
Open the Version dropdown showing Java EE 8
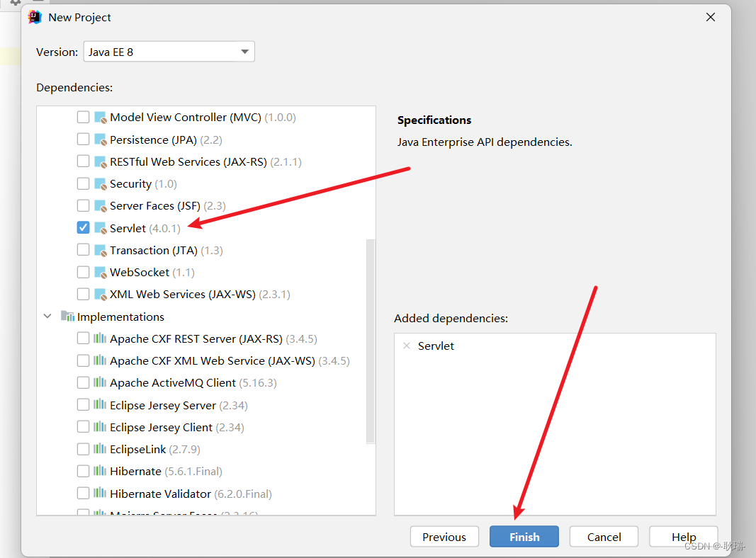(x=169, y=52)
